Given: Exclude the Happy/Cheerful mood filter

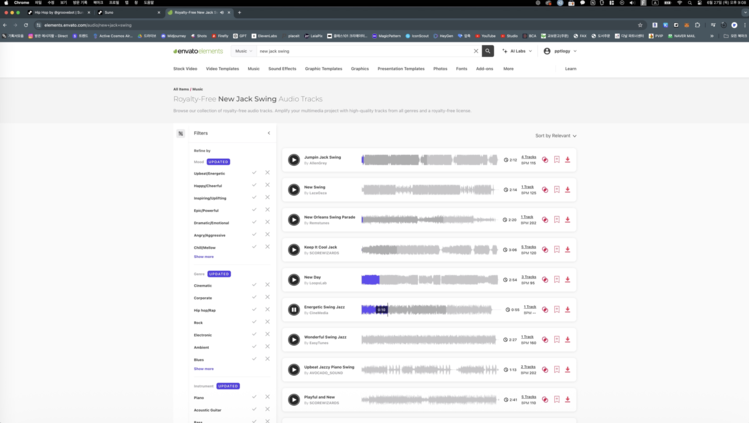Looking at the screenshot, I should pos(268,185).
